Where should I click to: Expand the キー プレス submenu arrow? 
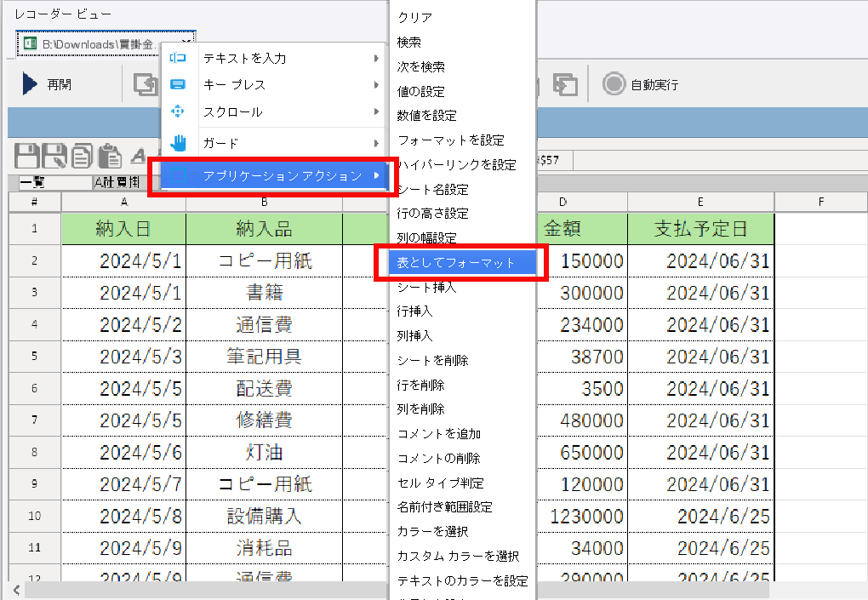coord(376,85)
